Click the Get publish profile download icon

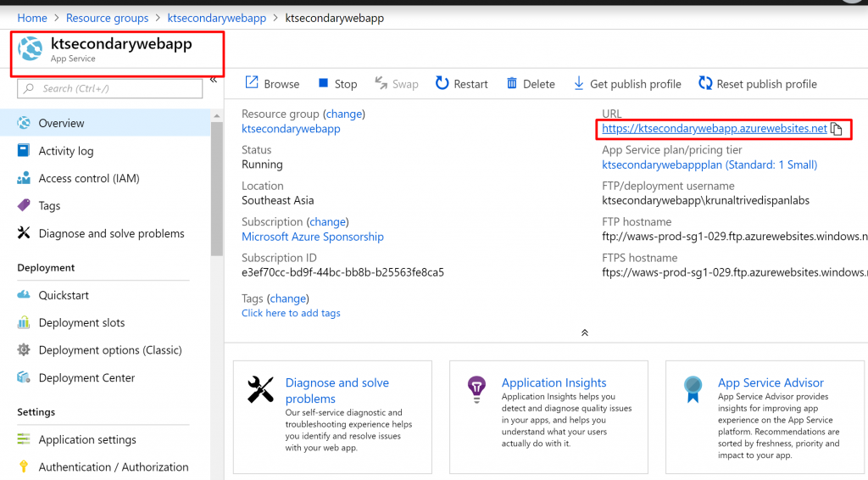[578, 83]
